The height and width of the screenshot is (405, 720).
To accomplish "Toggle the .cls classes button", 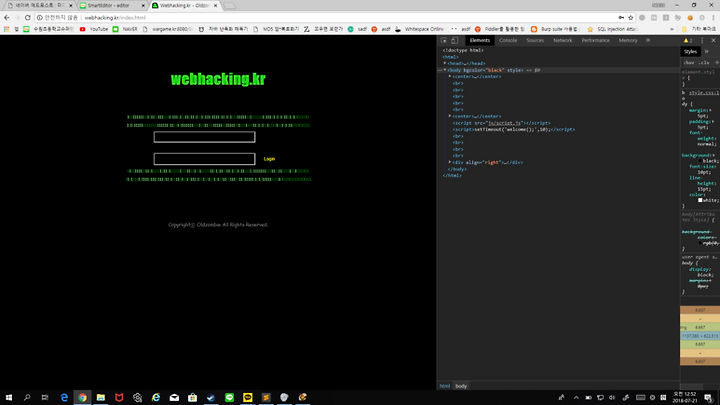I will coord(704,62).
